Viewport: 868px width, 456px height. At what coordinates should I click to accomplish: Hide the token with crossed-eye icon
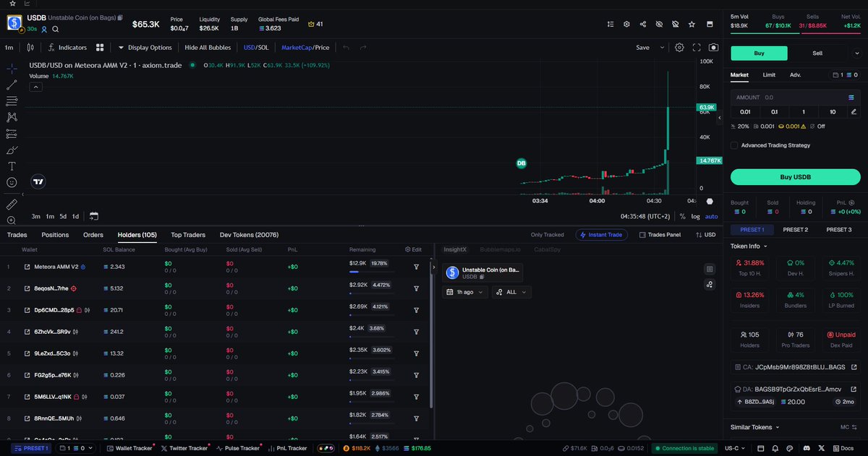(x=659, y=24)
